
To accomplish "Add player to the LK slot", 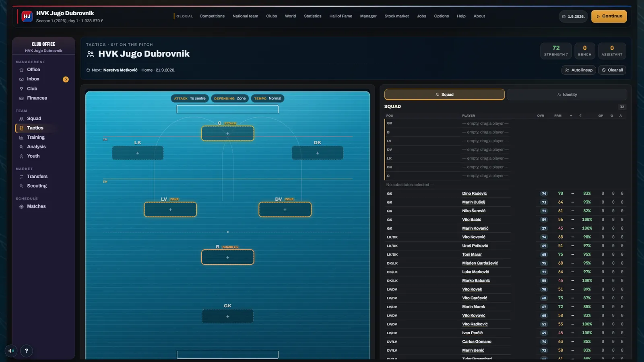I will (138, 153).
